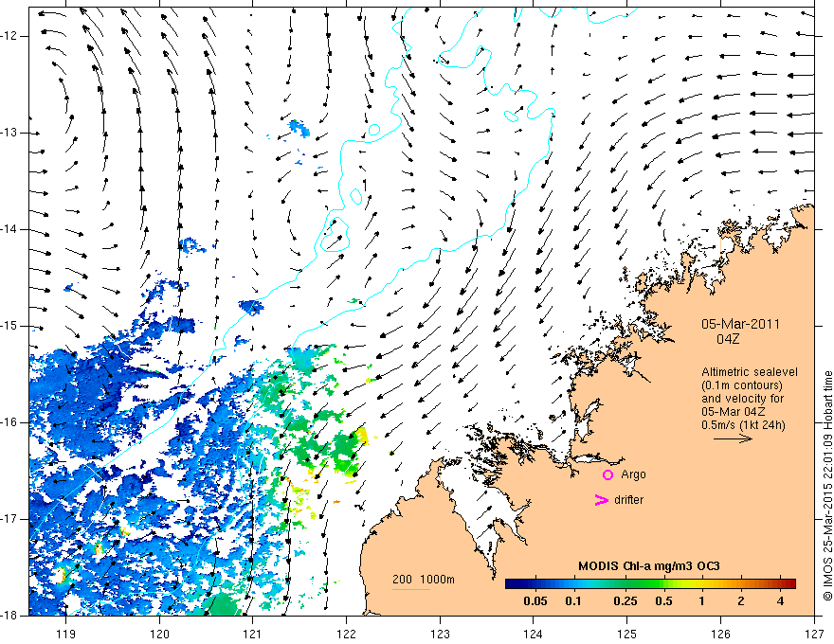Click the longitude axis label 120
Screen dimensions: 834x644
(159, 634)
